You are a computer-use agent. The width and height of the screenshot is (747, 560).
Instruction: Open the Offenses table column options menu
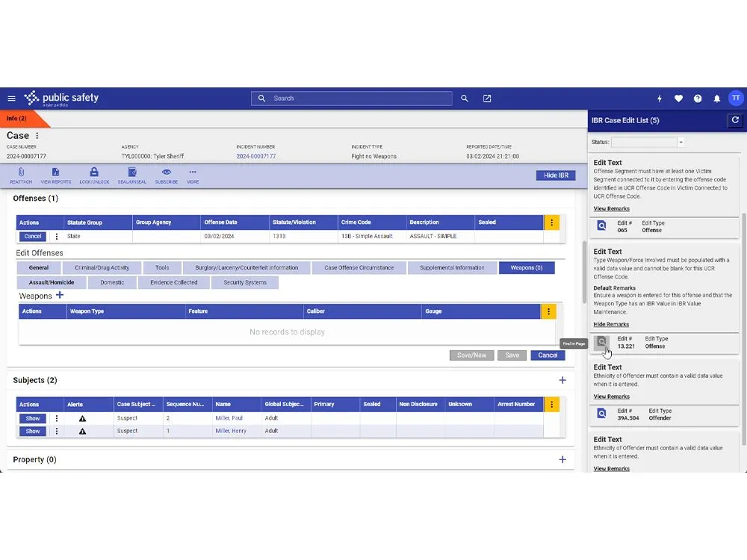tap(551, 223)
